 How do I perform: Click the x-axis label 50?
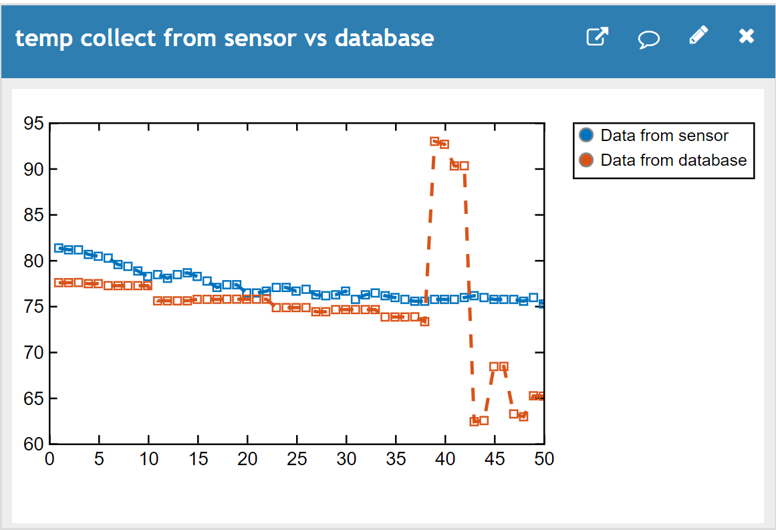point(544,458)
